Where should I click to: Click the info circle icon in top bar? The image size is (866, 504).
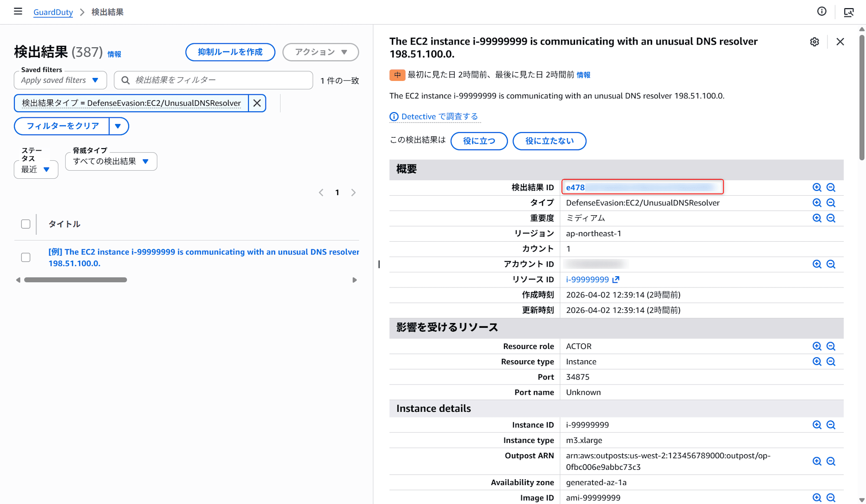coord(821,12)
